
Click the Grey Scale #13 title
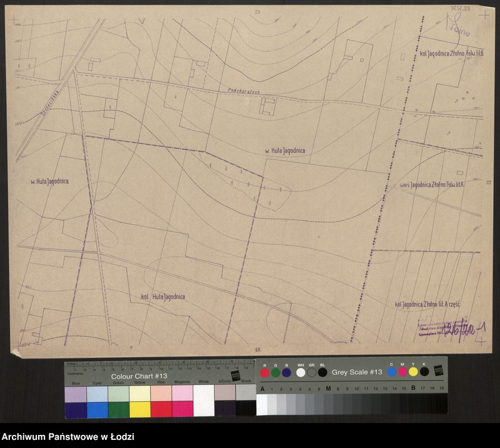click(356, 372)
